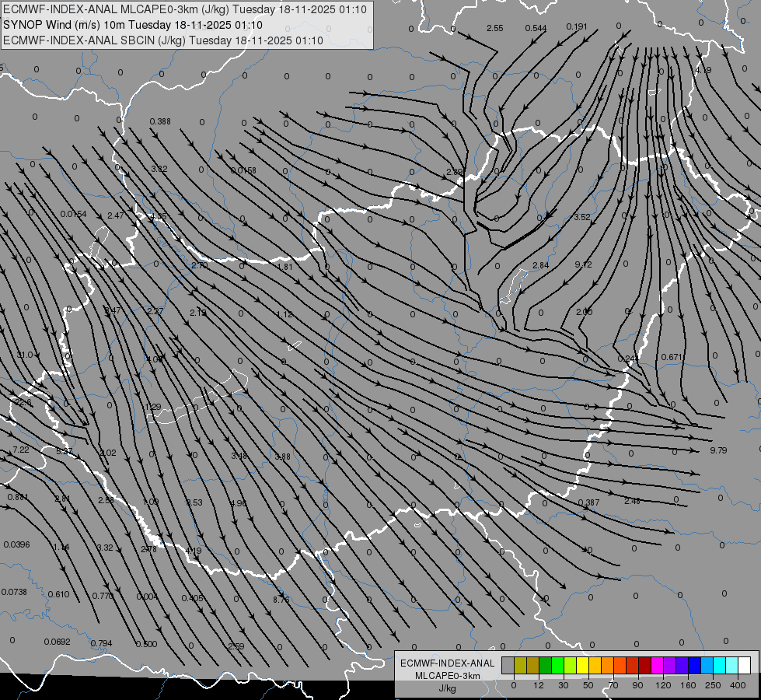This screenshot has width=761, height=700.
Task: Click the pure yellow legend swatch
Action: click(x=583, y=665)
